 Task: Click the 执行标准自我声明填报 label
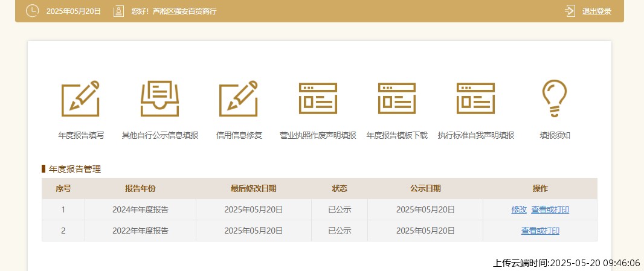tap(476, 135)
